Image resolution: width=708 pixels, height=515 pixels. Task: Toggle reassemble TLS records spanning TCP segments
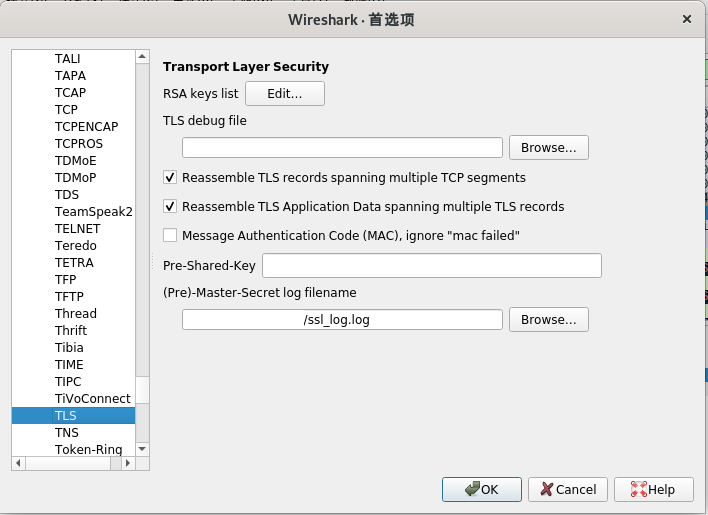pos(170,178)
